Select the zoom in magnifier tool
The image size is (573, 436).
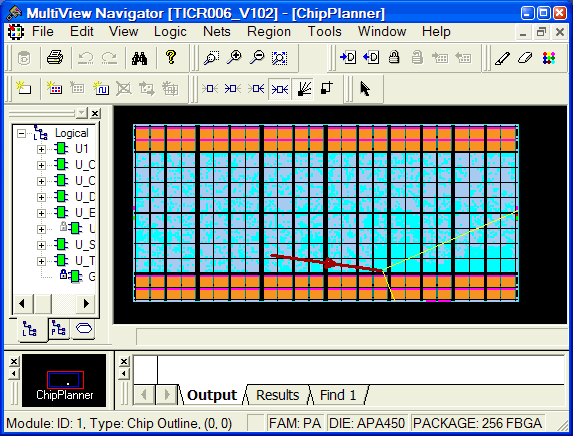coord(234,58)
